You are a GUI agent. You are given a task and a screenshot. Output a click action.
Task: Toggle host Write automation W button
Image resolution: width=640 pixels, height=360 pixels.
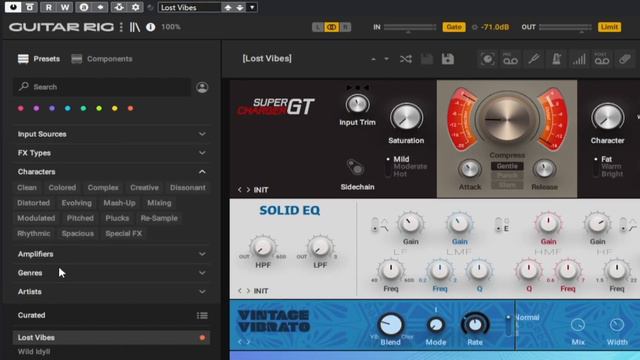(x=65, y=7)
